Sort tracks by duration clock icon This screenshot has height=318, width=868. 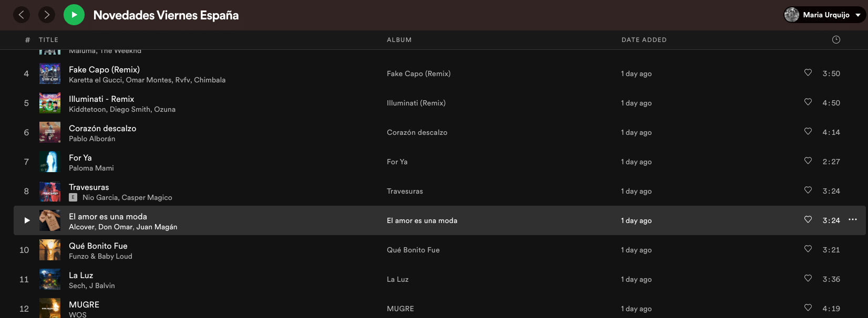(836, 40)
